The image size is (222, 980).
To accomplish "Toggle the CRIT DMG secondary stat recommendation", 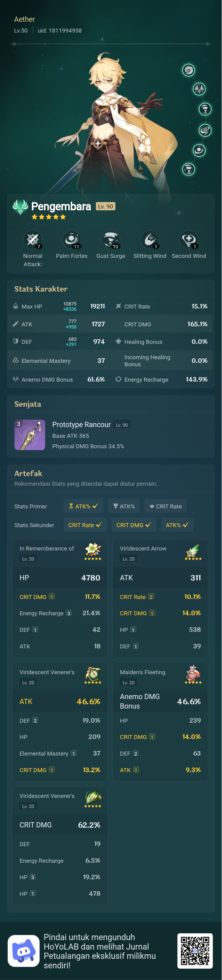I will [x=134, y=525].
